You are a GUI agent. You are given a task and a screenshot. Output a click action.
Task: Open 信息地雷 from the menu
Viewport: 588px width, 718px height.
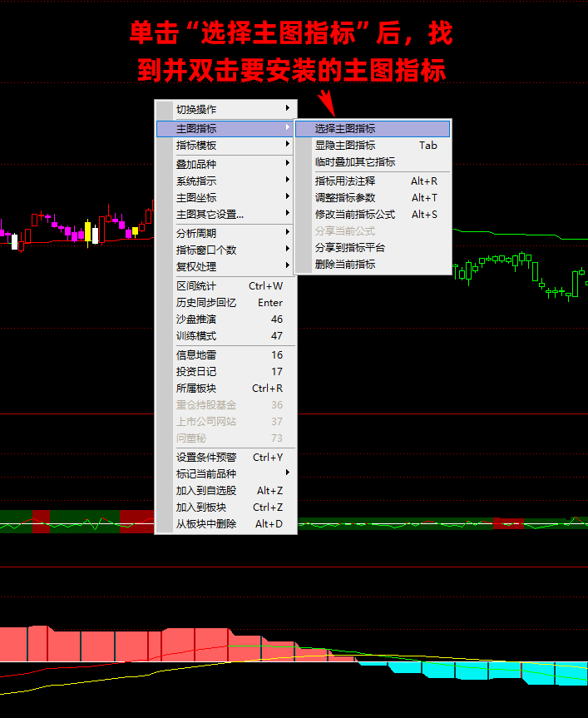tap(226, 355)
